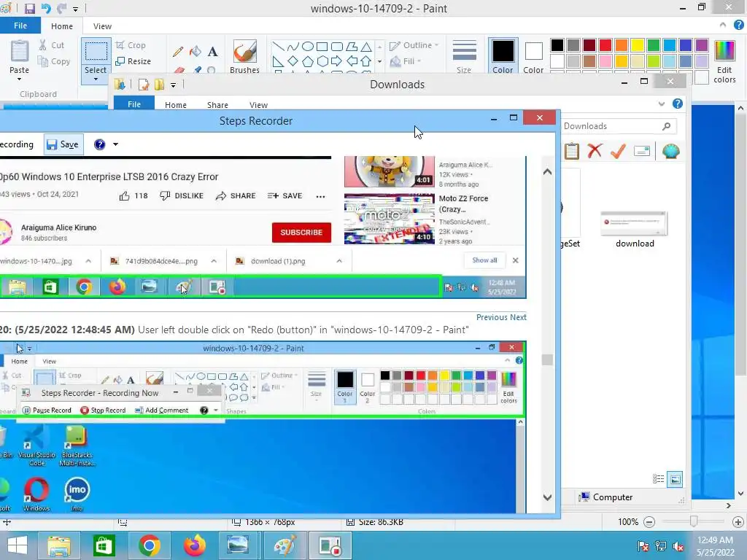
Task: Click the Resize tool in Paint
Action: pos(133,61)
